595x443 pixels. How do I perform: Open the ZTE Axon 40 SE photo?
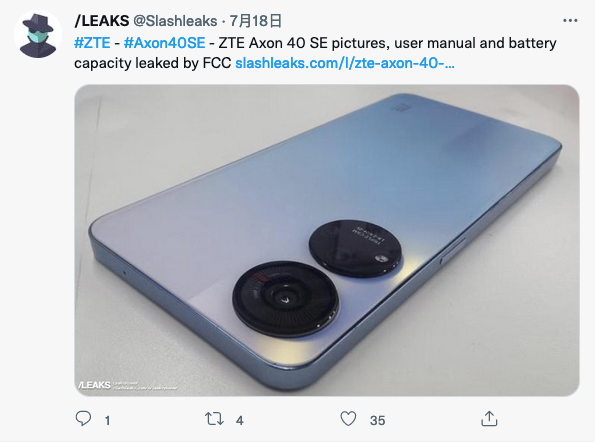tap(327, 241)
